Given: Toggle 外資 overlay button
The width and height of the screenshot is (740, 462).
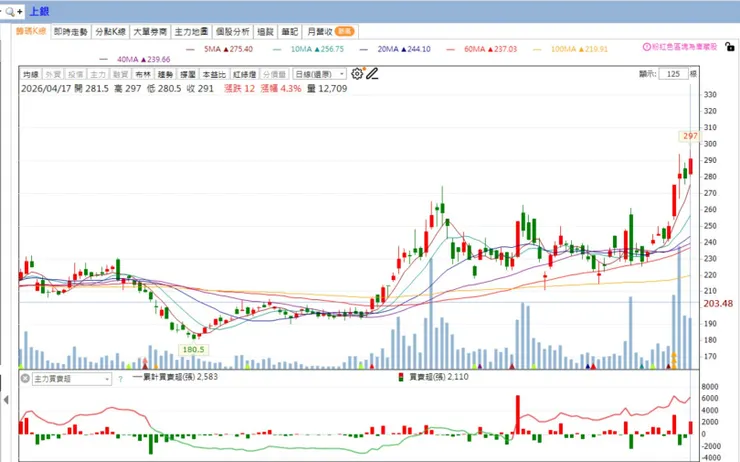Looking at the screenshot, I should tap(53, 75).
